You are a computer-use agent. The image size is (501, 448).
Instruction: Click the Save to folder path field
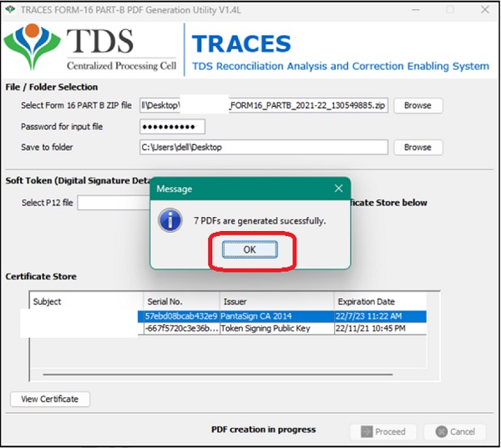(x=264, y=147)
